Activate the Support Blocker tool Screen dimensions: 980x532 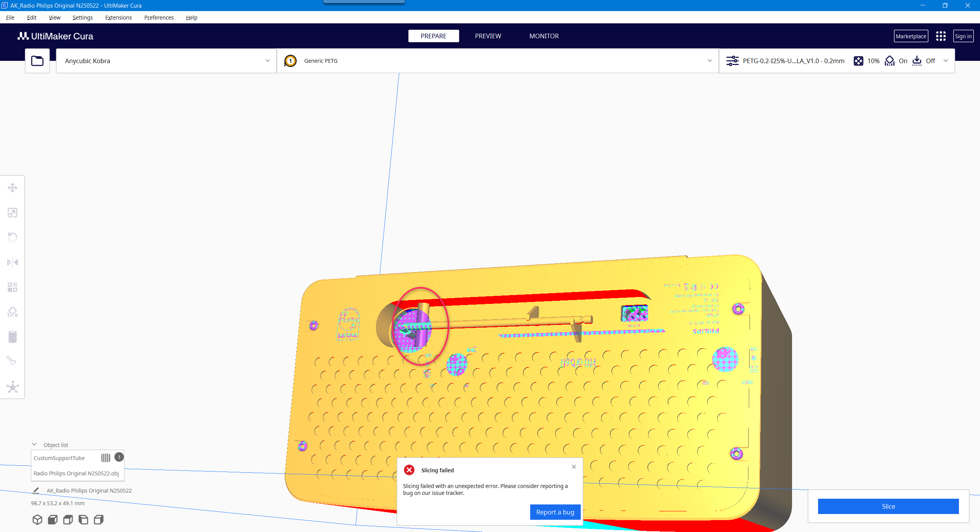(x=13, y=312)
